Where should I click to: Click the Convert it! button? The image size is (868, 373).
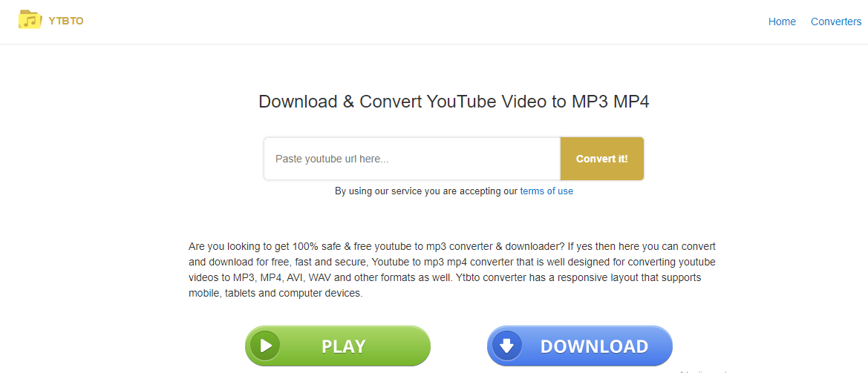(601, 159)
